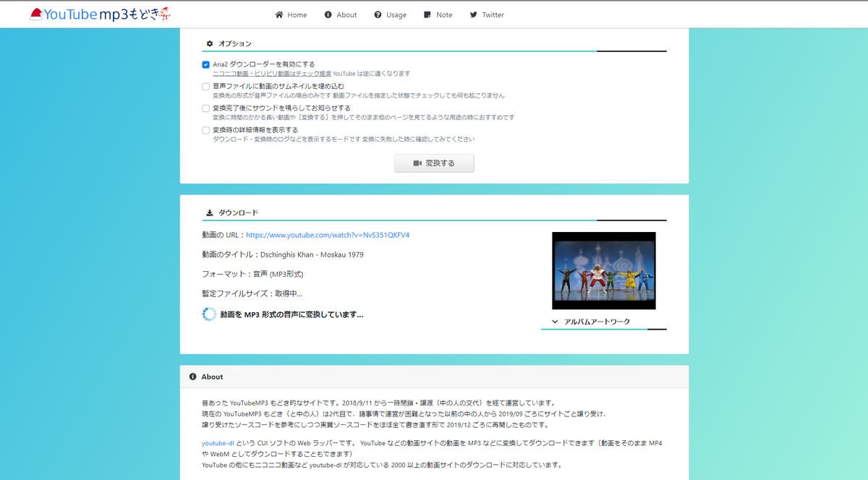
Task: Click the About info circle icon in navbar
Action: click(x=328, y=14)
